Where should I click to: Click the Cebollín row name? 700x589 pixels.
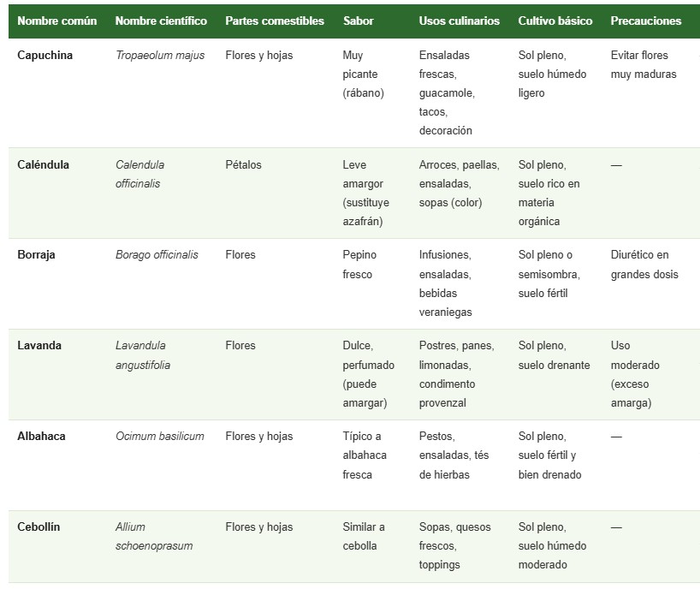[x=39, y=527]
